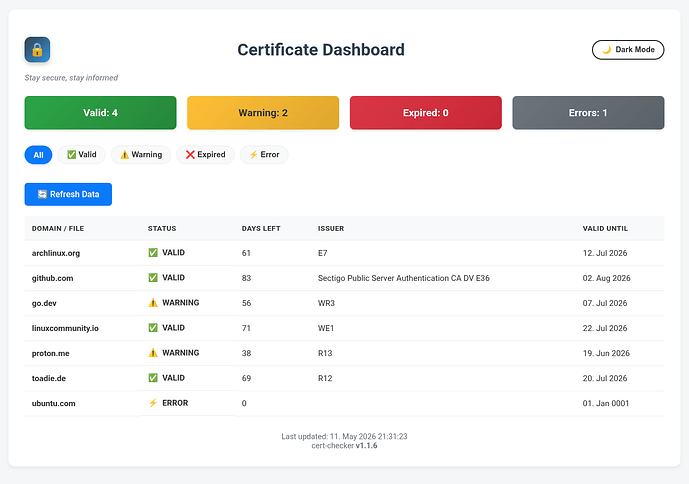
Task: Show only Warning certificates
Action: click(x=141, y=155)
